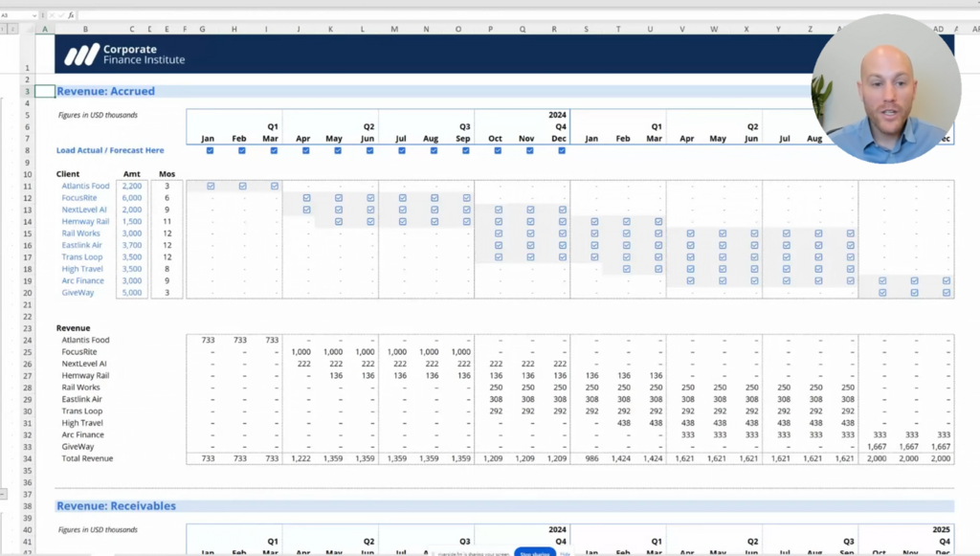The image size is (980, 556).
Task: Toggle Hemway Rail checkbox for May
Action: click(x=338, y=221)
